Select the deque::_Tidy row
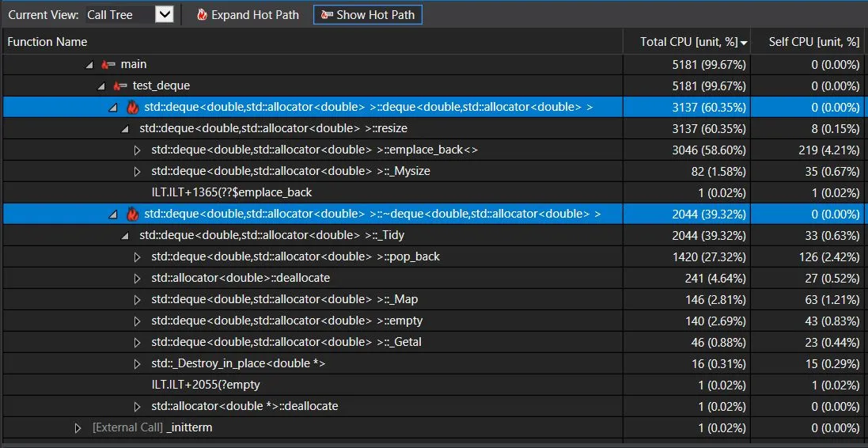Viewport: 868px width, 448px height. (x=434, y=235)
